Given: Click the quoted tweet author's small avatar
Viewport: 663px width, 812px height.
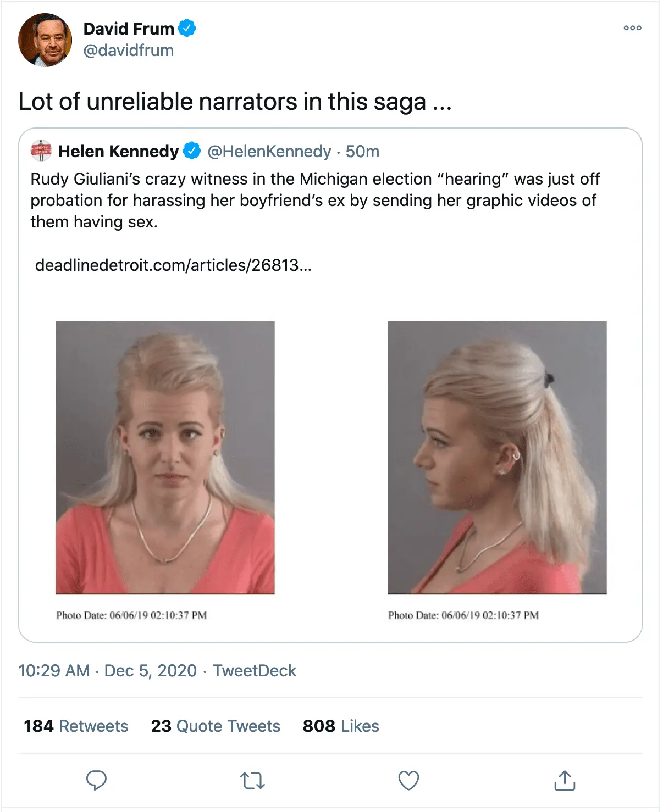Looking at the screenshot, I should (x=41, y=151).
